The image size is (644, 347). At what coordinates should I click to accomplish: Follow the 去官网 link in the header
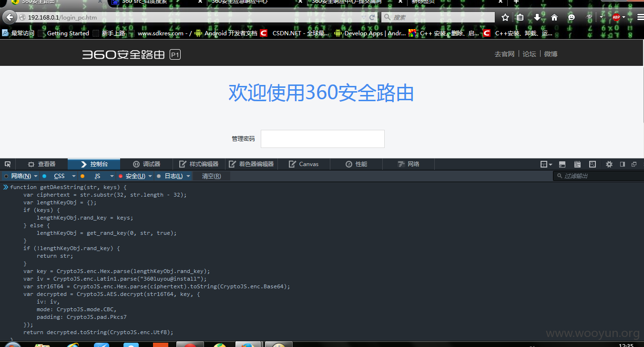click(504, 54)
